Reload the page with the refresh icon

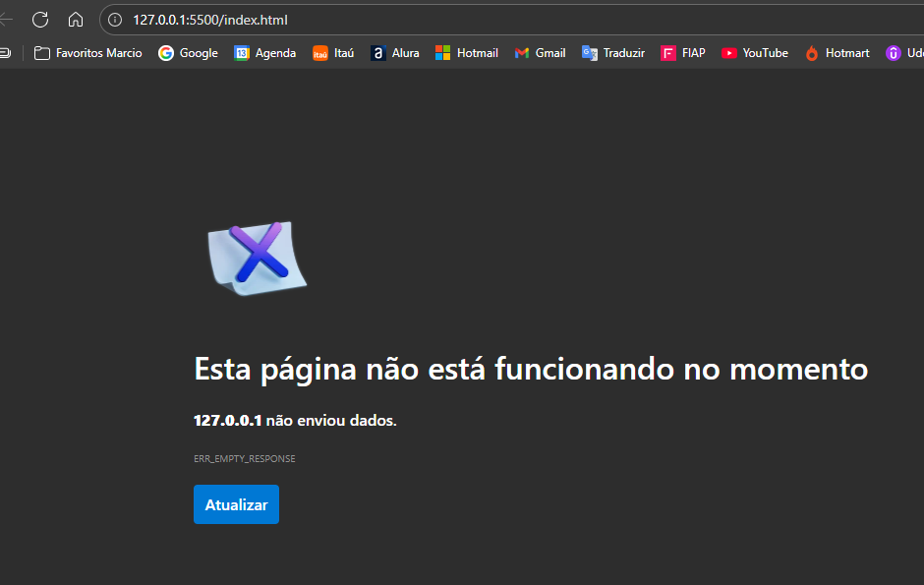40,20
